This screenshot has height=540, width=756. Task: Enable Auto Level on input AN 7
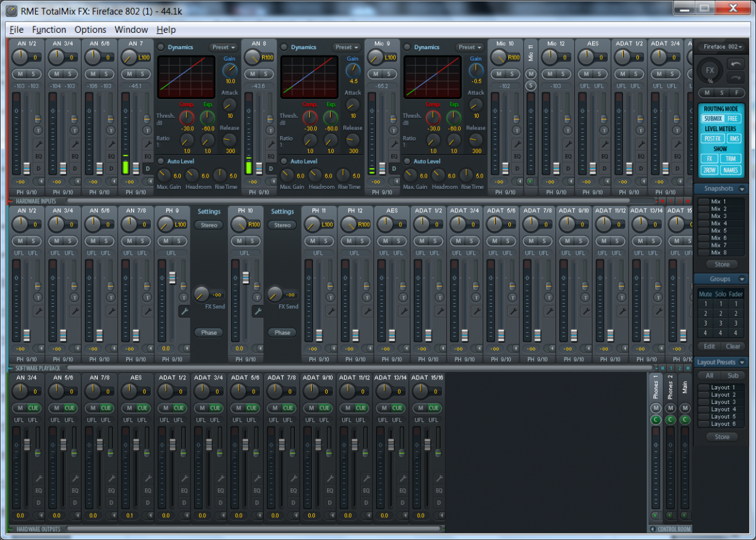pyautogui.click(x=161, y=161)
